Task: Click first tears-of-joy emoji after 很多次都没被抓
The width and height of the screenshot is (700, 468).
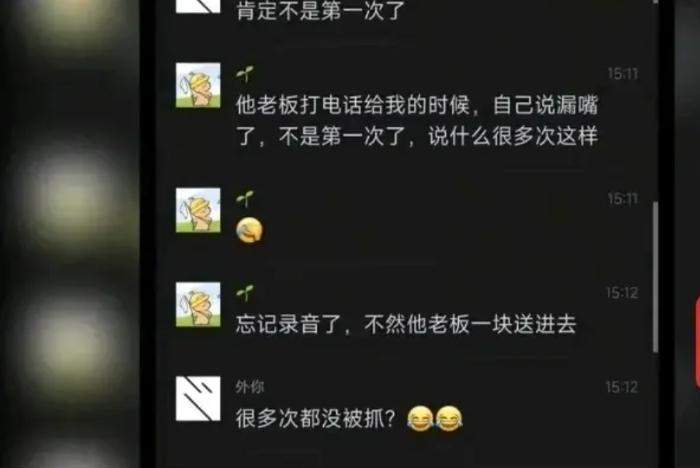Action: coord(420,418)
